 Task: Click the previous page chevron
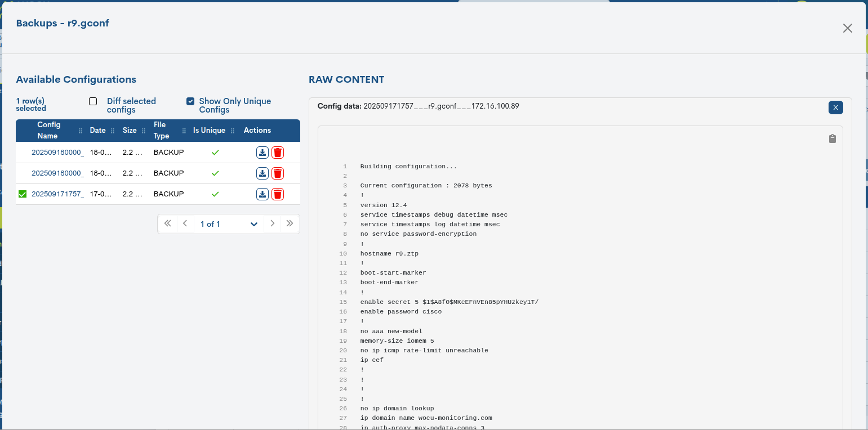click(185, 223)
